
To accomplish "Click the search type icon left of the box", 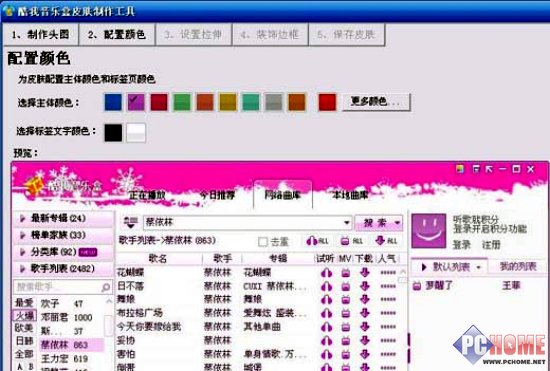I will (x=130, y=222).
